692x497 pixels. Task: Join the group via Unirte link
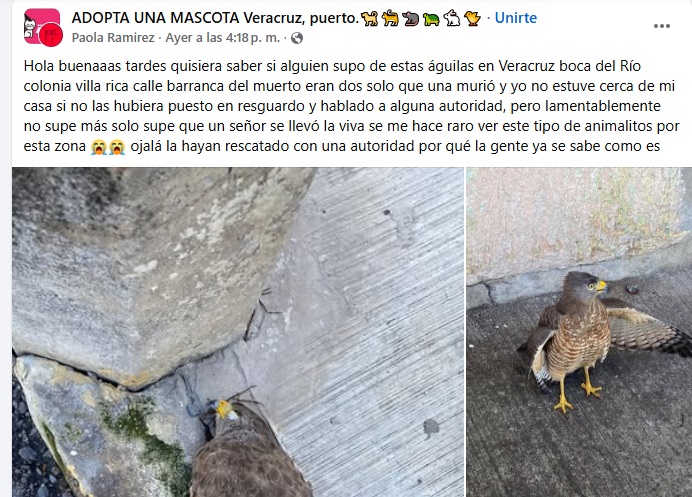515,18
